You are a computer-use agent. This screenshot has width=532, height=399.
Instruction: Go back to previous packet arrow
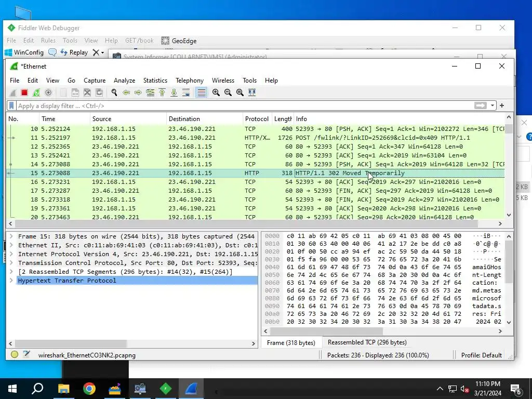pos(126,92)
